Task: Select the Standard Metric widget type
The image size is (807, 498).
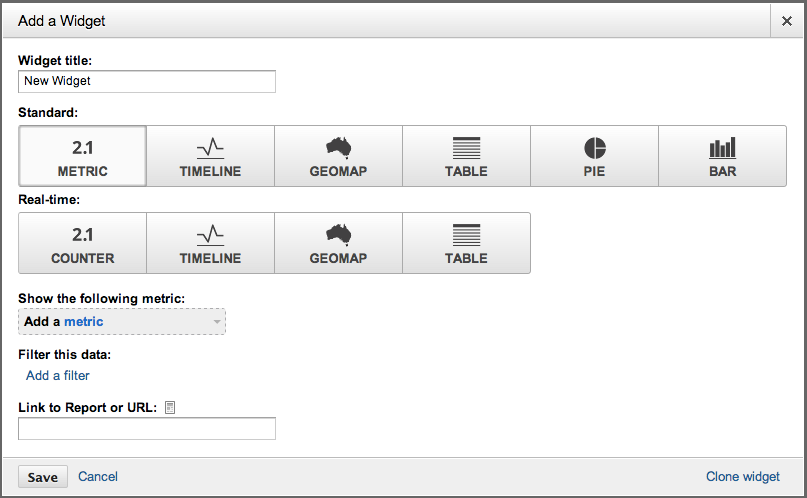Action: pyautogui.click(x=82, y=156)
